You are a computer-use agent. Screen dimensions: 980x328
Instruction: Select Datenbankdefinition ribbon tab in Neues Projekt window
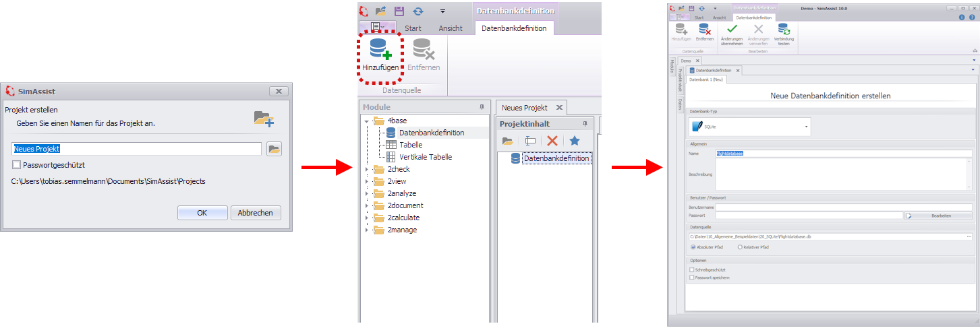514,28
